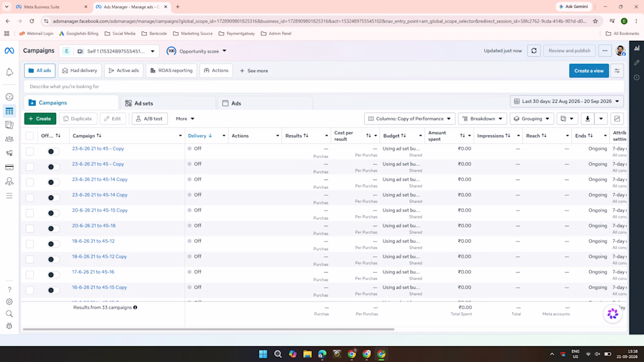644x362 pixels.
Task: Open campaign 18-6-26 21 to 45-12 link
Action: (93, 241)
